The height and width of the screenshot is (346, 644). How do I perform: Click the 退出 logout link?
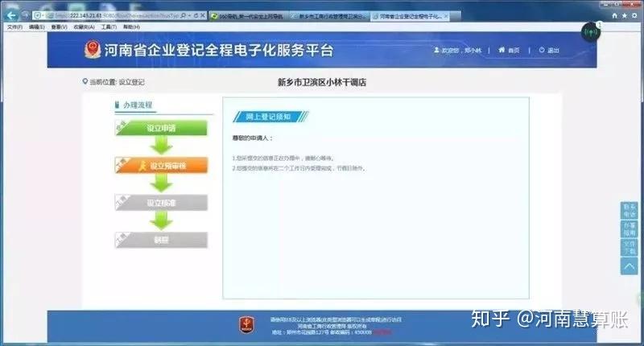click(553, 50)
